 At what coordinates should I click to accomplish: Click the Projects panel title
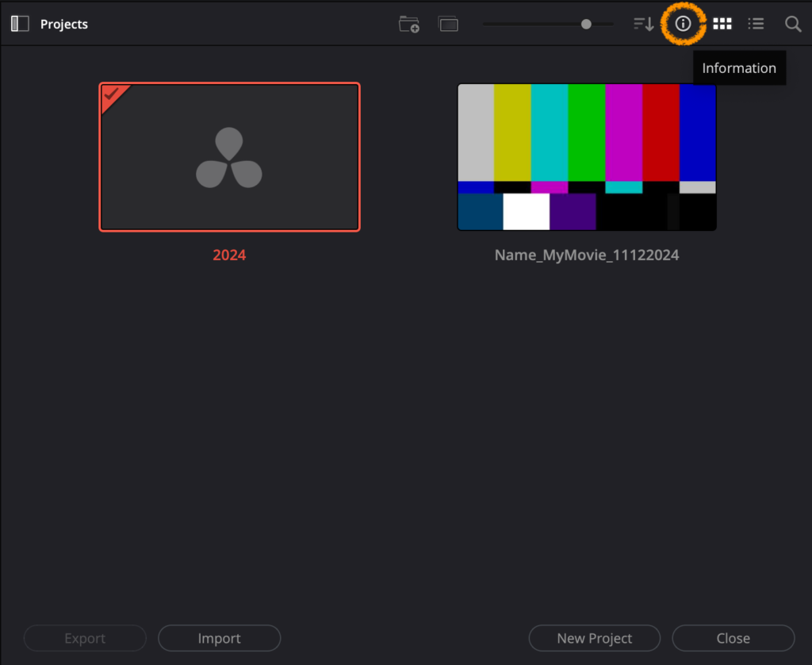click(x=64, y=24)
